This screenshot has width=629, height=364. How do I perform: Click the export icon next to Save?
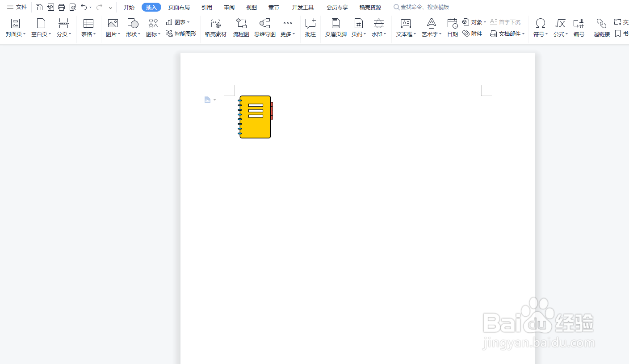(50, 7)
